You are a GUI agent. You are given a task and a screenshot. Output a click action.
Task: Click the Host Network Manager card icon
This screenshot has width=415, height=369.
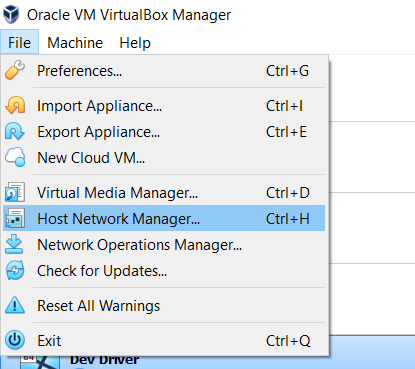(15, 218)
